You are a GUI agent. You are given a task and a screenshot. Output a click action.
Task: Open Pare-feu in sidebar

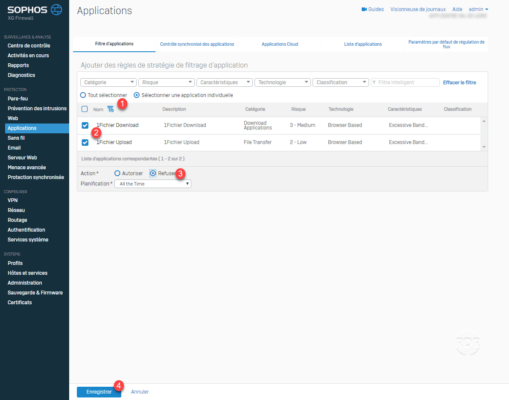pyautogui.click(x=18, y=99)
